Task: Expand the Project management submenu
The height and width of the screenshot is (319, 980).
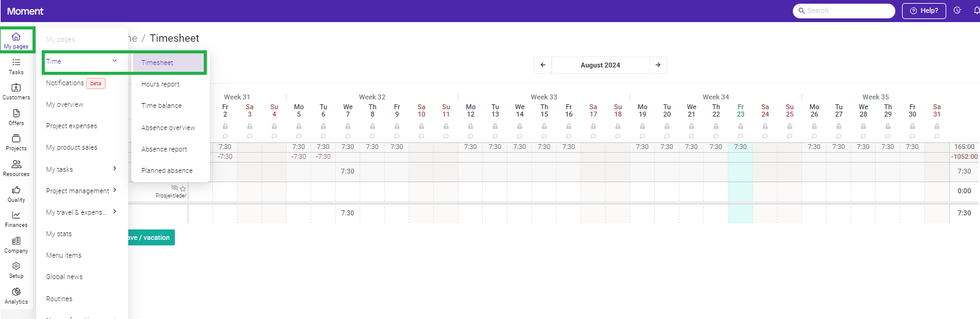Action: 115,190
